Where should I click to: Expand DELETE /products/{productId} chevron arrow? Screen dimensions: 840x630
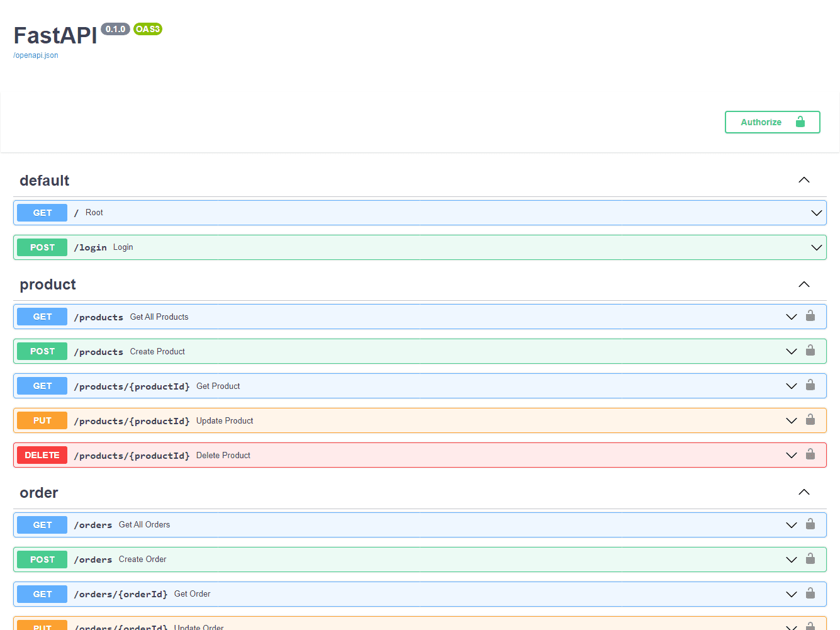click(x=791, y=455)
